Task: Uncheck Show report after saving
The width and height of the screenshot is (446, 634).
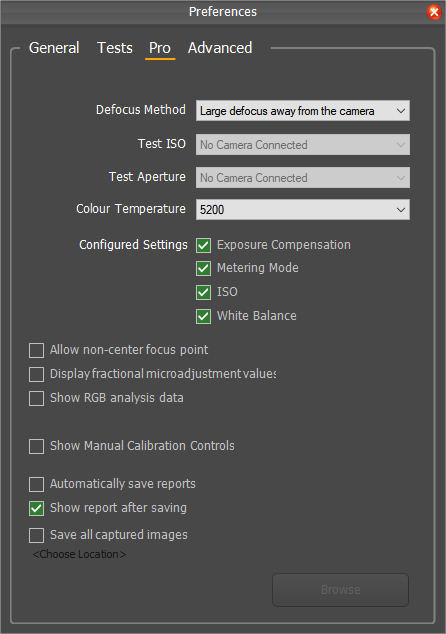Action: (x=36, y=508)
